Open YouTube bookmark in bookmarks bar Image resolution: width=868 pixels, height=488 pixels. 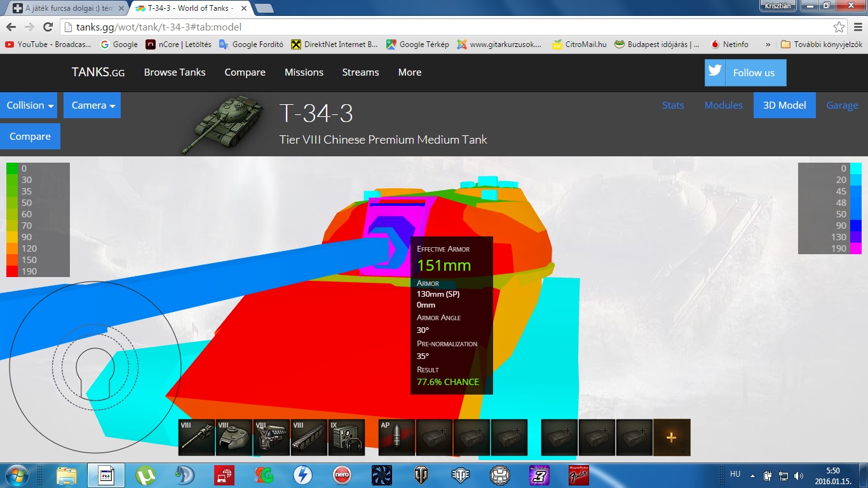pos(48,44)
